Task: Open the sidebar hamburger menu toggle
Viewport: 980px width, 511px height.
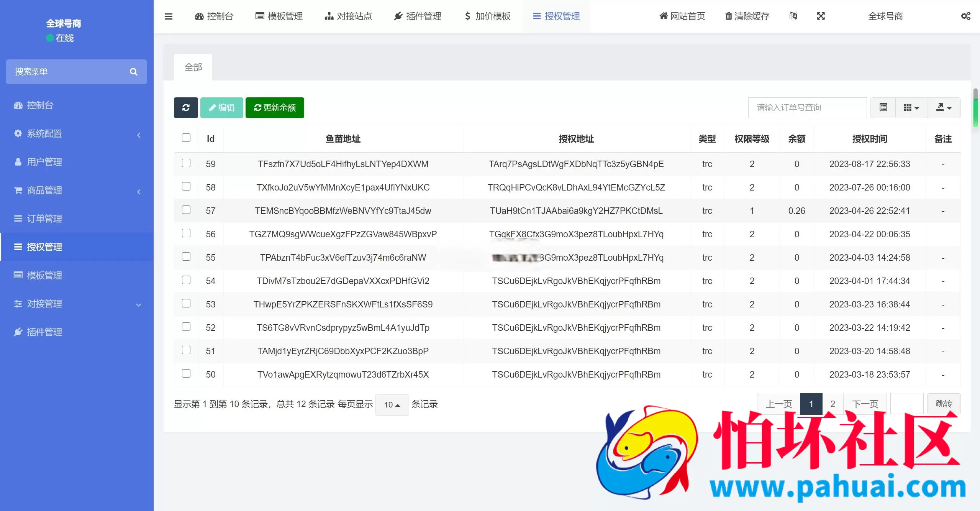Action: click(169, 16)
